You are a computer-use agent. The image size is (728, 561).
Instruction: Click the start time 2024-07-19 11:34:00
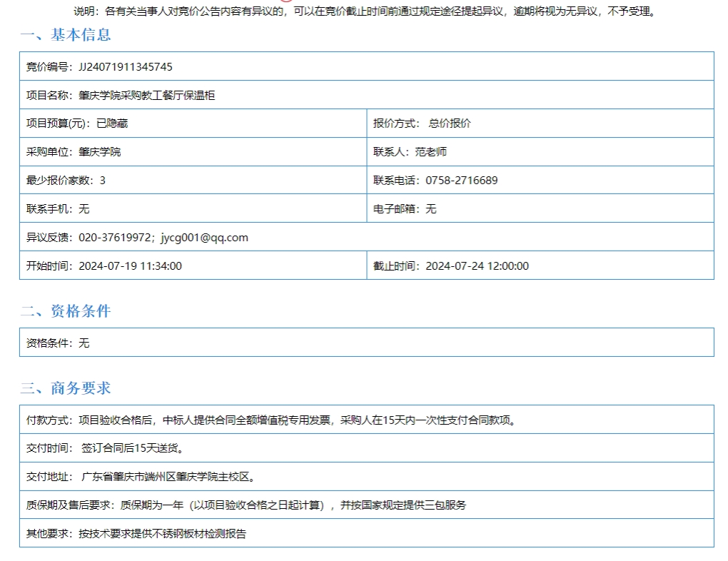130,266
